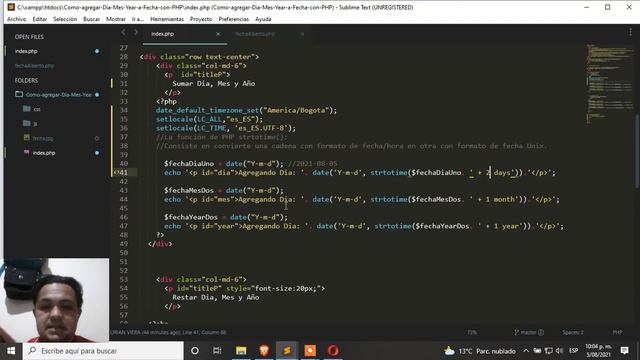
Task: Open the Ir a... menu
Action: [x=138, y=19]
